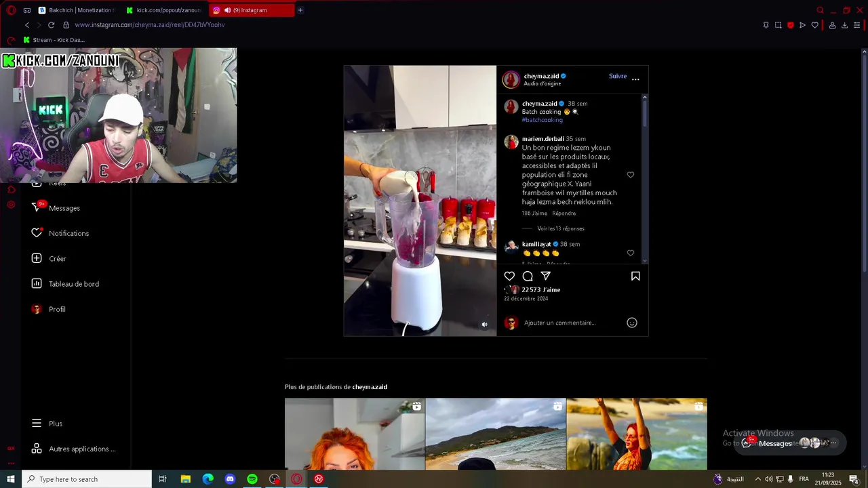Open Opera flow send icon
The height and width of the screenshot is (488, 868).
(803, 25)
